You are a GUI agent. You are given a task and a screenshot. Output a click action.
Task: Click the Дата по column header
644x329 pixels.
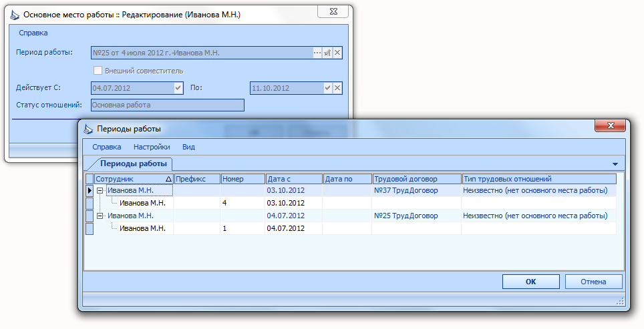[x=347, y=179]
